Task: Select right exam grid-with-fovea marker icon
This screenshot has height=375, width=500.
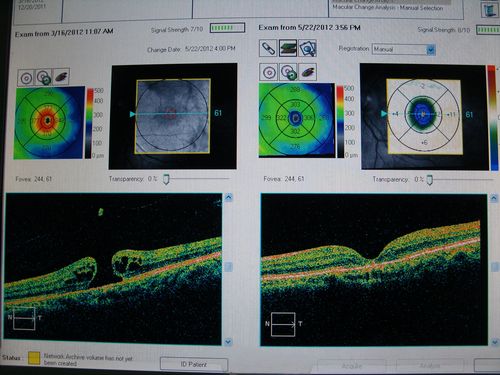Action: click(x=288, y=72)
